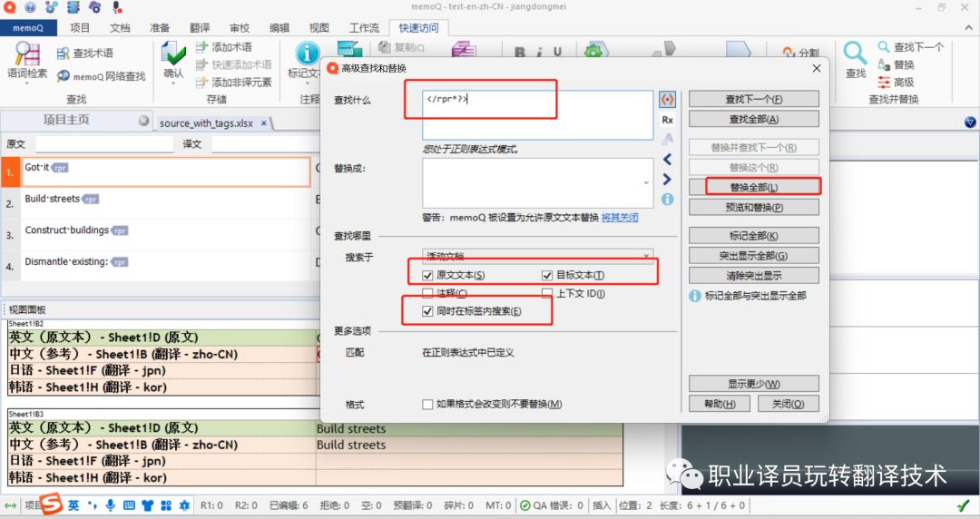Launch memoQ 网络查找

tap(102, 76)
